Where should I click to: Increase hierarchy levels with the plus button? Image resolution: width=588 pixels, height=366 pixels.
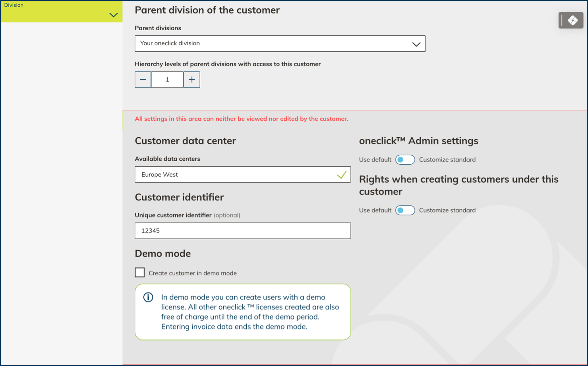[x=192, y=80]
